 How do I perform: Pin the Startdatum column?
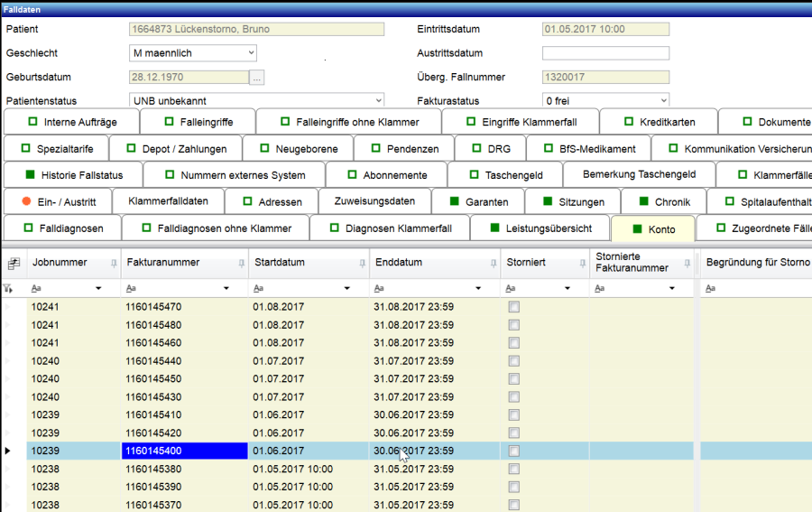click(x=361, y=264)
